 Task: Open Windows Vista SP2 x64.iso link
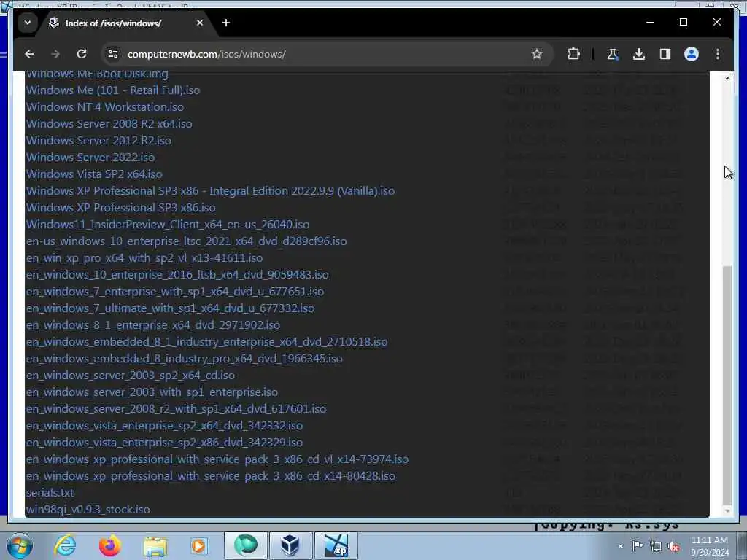click(x=94, y=174)
